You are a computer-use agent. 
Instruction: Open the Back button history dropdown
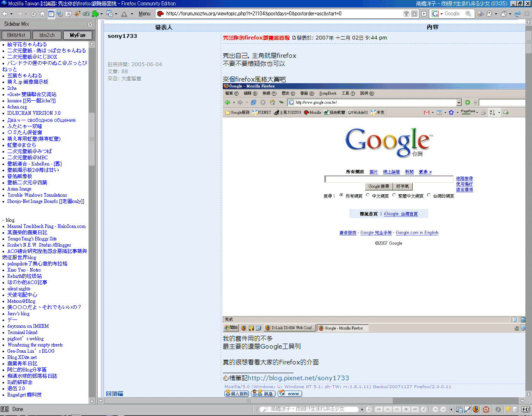tap(11, 14)
